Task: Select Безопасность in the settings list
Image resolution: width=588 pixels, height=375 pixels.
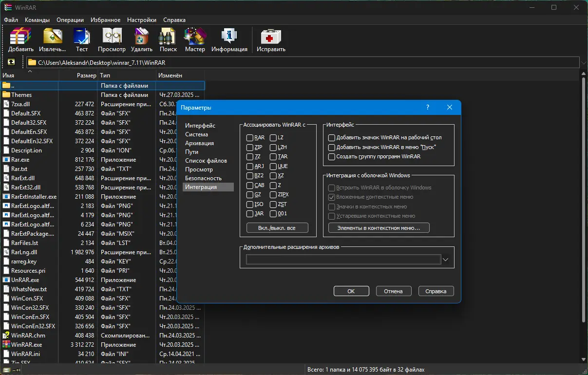Action: click(x=203, y=178)
